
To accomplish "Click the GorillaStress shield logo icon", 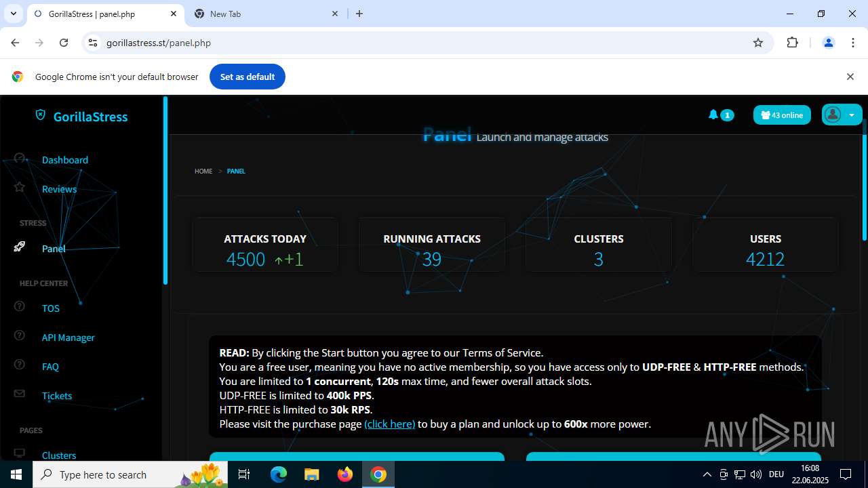I will coord(41,116).
